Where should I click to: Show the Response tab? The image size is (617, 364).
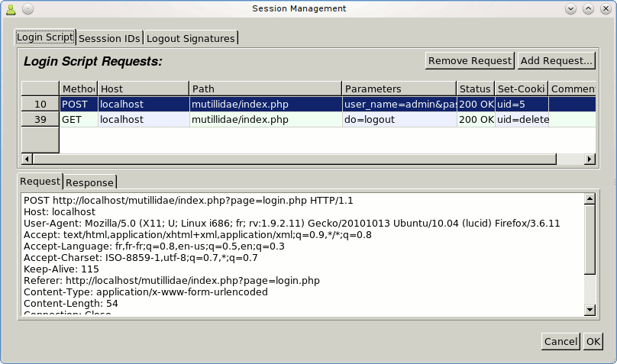point(89,182)
